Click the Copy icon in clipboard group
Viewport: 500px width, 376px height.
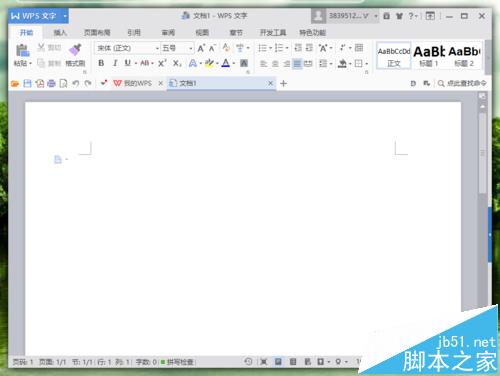tap(41, 63)
